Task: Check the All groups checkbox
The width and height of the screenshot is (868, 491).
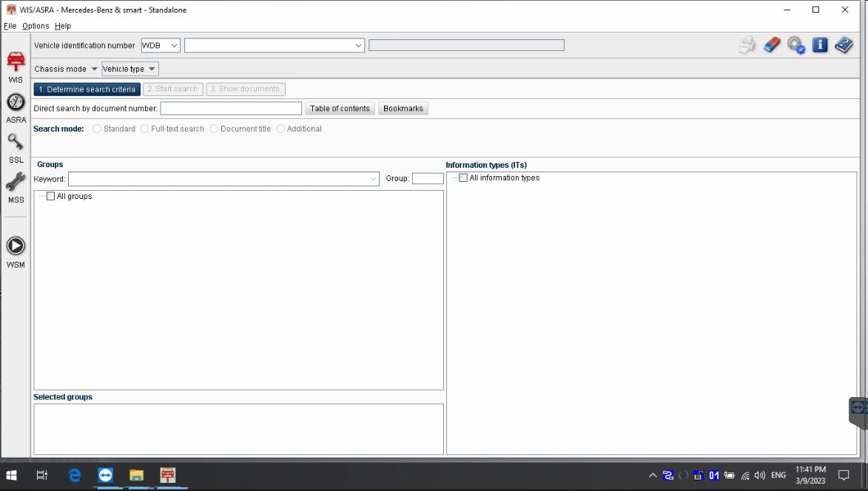Action: 50,195
